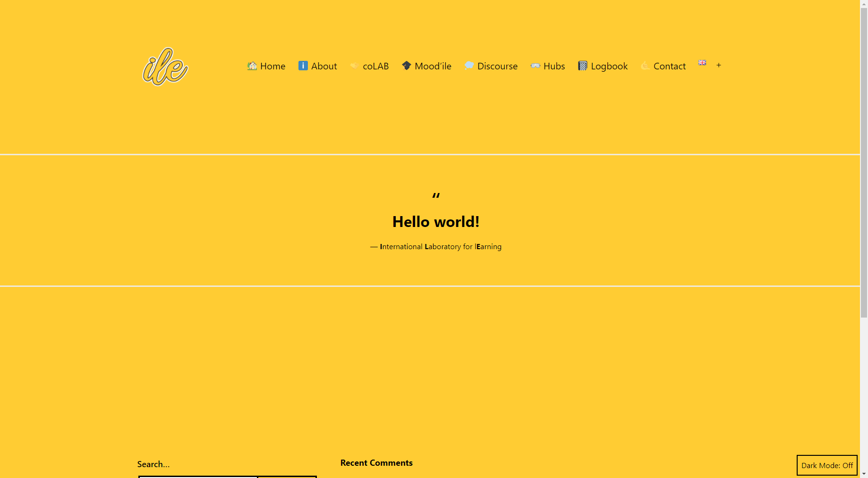The width and height of the screenshot is (868, 478).
Task: Toggle the Dark Mode button
Action: (826, 465)
